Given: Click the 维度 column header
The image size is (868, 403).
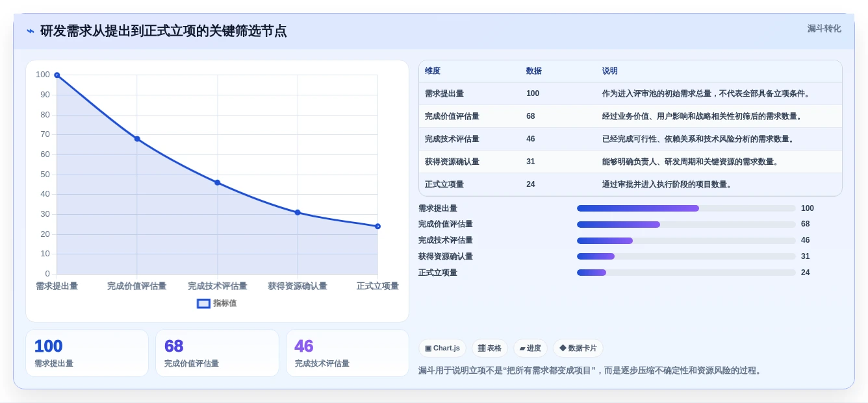Looking at the screenshot, I should [x=433, y=71].
